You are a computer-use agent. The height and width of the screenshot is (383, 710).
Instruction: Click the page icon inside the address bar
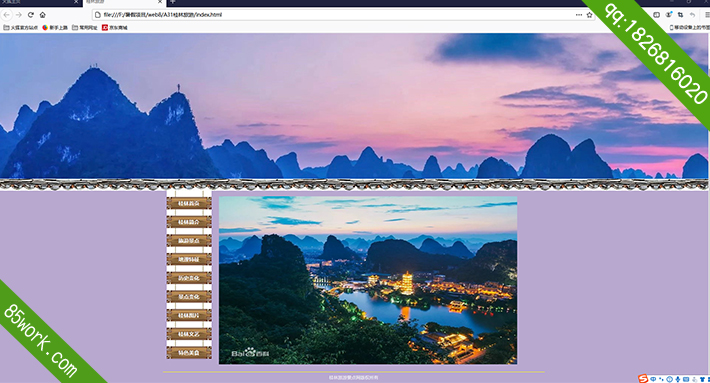click(97, 15)
